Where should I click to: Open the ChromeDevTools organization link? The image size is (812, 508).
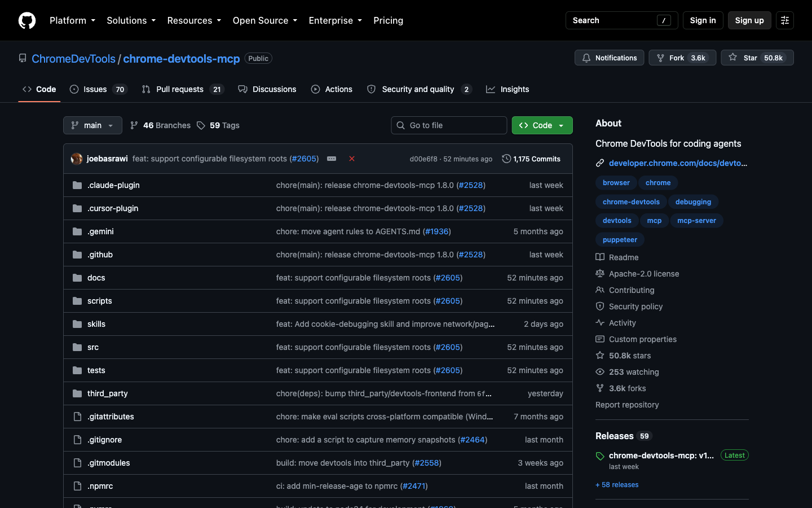(73, 59)
